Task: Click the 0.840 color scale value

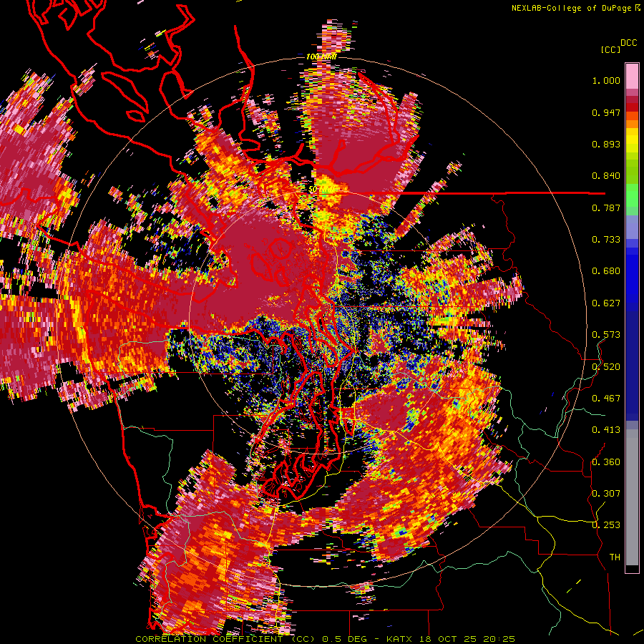Action: point(606,176)
